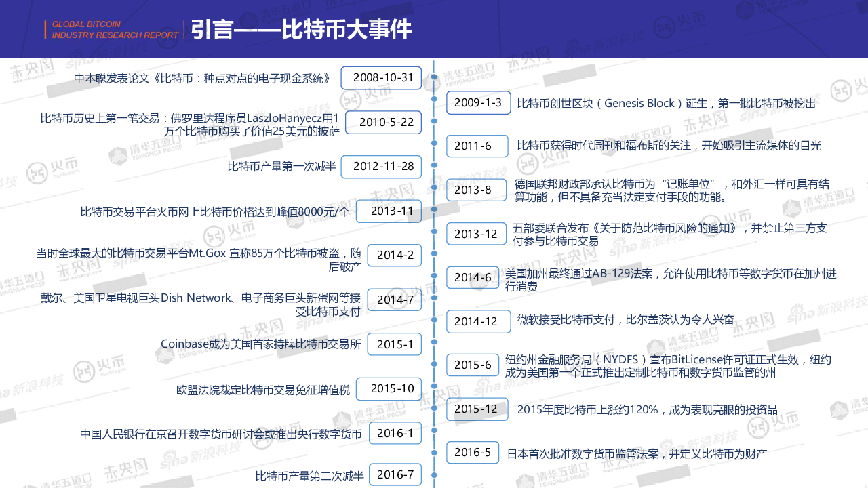Screen dimensions: 868x488
Task: Select the 2013-12 date box
Action: (x=478, y=234)
